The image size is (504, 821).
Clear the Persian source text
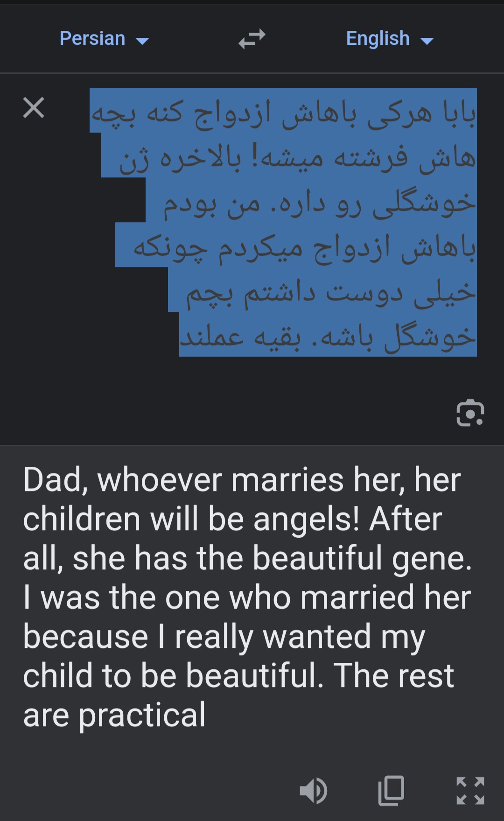tap(34, 108)
